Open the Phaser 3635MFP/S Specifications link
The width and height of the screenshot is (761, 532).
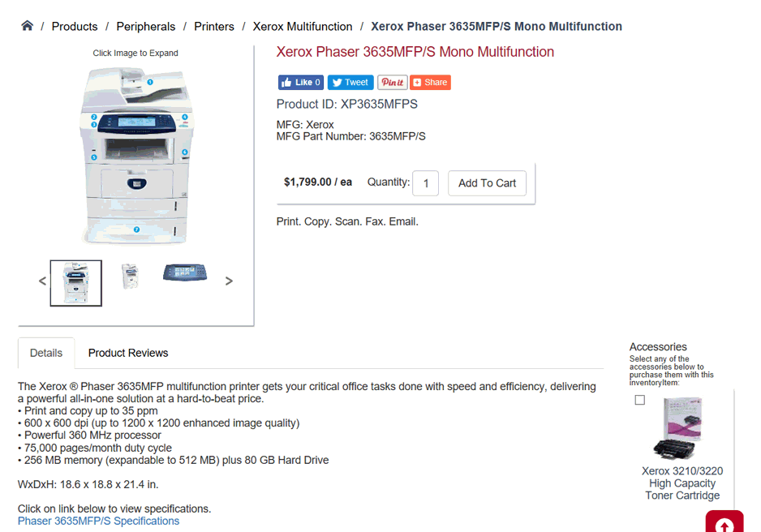click(98, 521)
